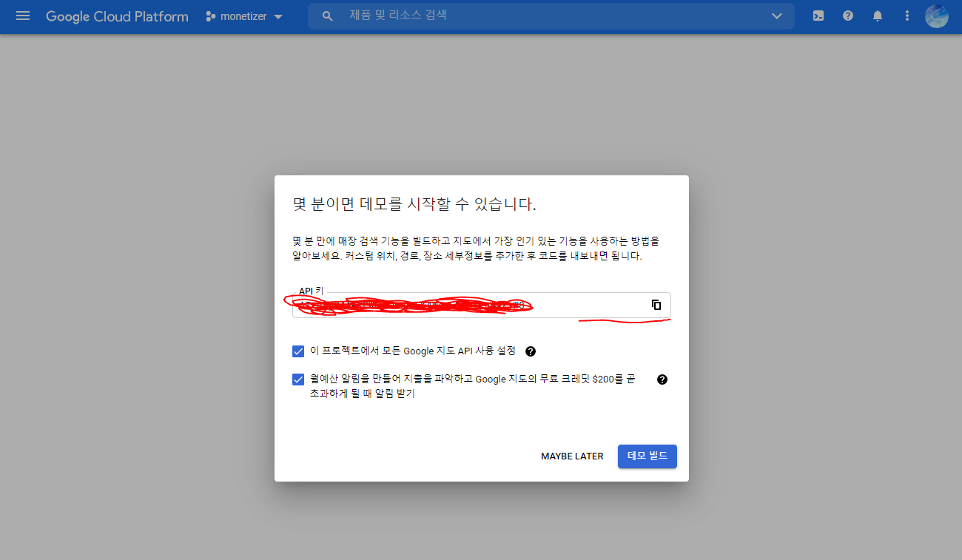The image size is (962, 560).
Task: Click the 데모 빌드 button
Action: [647, 456]
